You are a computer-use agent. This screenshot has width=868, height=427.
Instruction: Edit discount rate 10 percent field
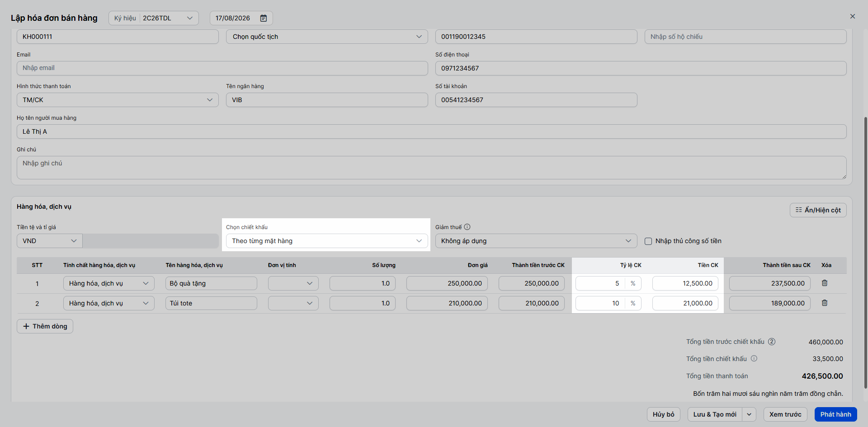[600, 303]
